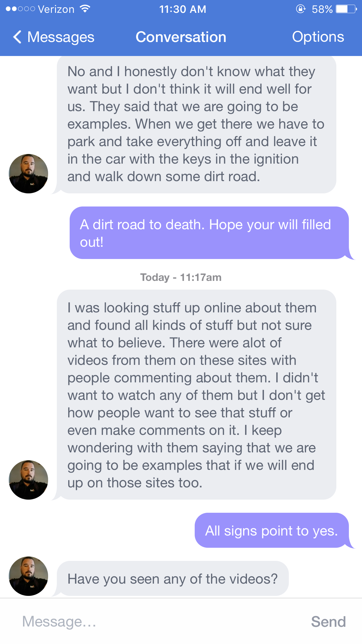362x644 pixels.
Task: Tap the 'Today - 11:17am' timestamp
Action: pyautogui.click(x=181, y=277)
